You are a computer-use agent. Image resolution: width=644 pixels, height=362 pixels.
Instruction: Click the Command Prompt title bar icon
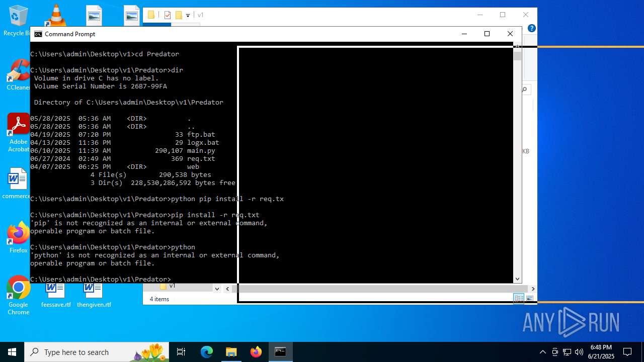click(x=38, y=34)
